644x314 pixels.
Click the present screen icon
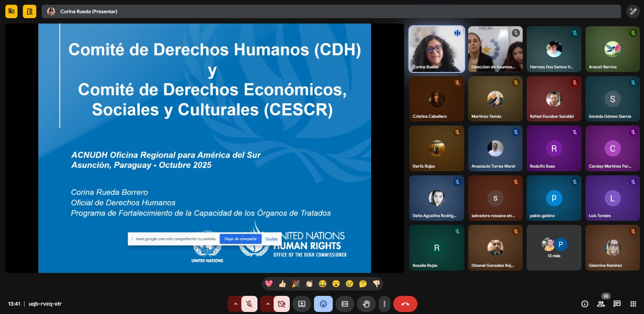pos(302,304)
